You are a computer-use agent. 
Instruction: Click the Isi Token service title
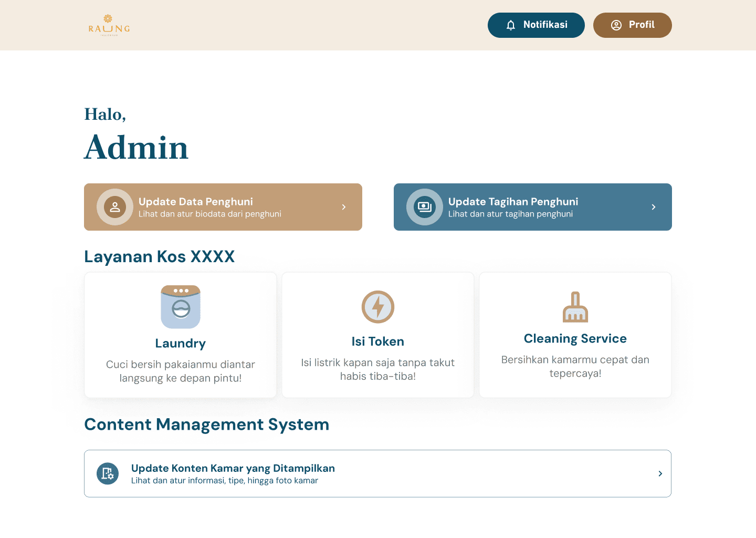click(x=378, y=342)
